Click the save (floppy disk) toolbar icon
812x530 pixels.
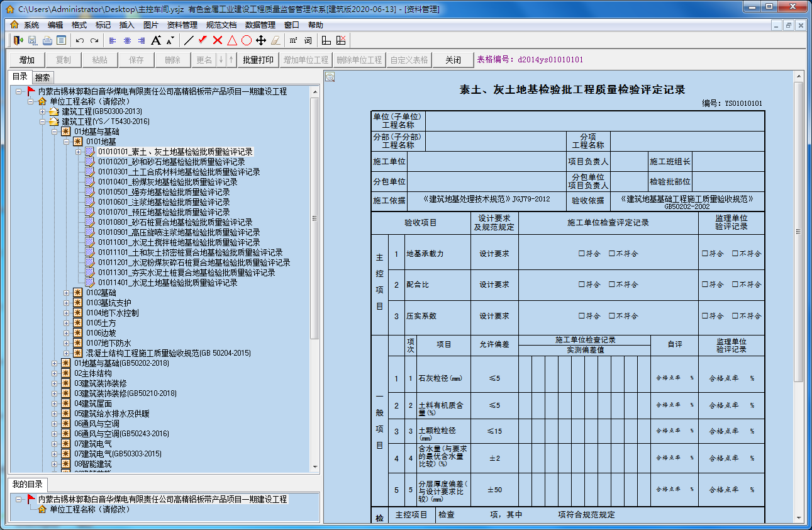pyautogui.click(x=32, y=40)
